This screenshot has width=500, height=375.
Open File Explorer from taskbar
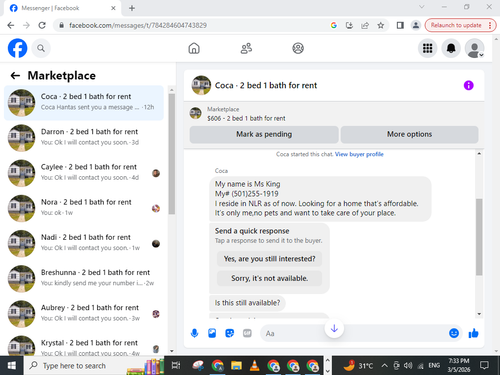(x=236, y=366)
